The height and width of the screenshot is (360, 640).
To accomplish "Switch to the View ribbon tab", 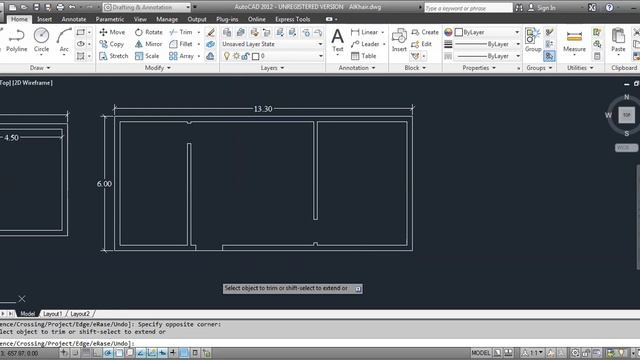I will (140, 19).
